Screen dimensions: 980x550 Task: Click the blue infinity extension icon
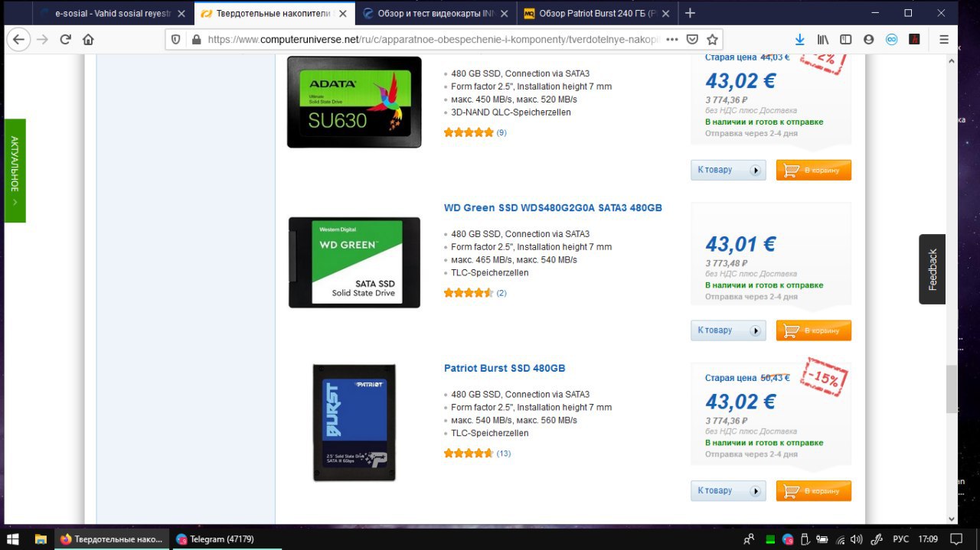point(891,40)
